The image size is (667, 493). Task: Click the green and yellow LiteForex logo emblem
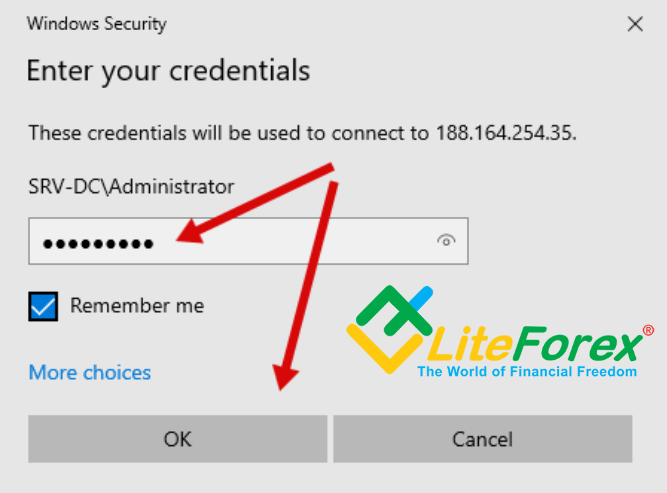point(389,330)
